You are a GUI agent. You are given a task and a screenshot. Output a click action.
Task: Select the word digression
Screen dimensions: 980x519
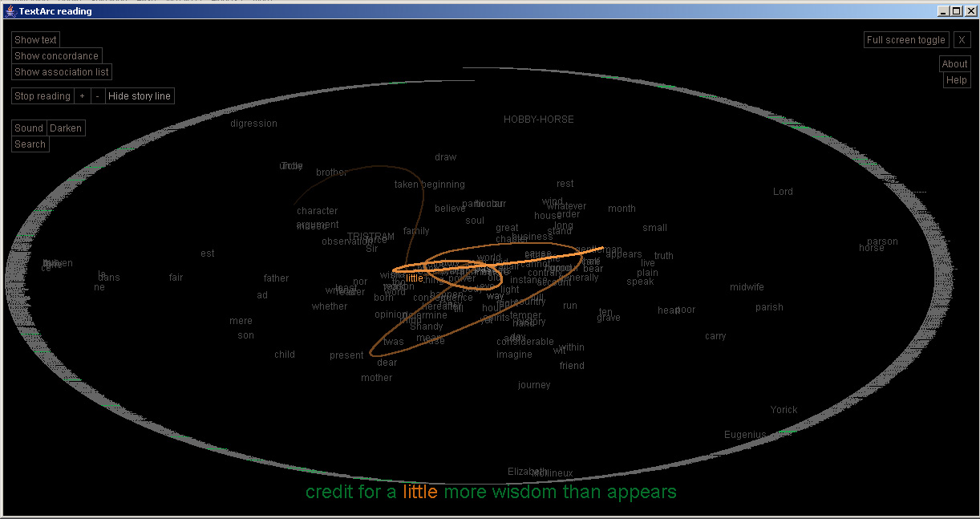[x=253, y=124]
